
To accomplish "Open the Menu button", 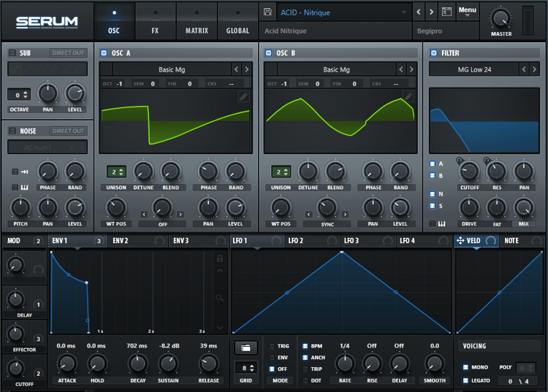I will (468, 12).
